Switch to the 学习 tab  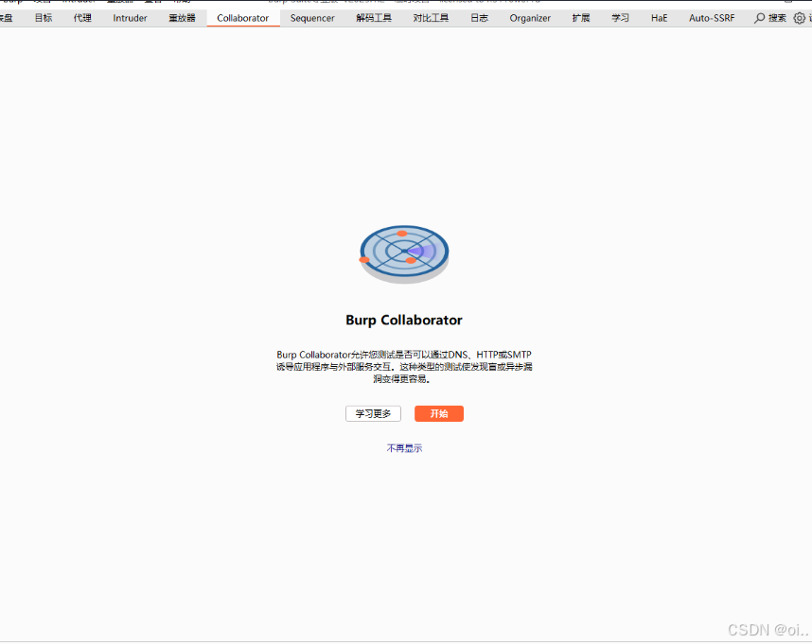click(x=621, y=18)
